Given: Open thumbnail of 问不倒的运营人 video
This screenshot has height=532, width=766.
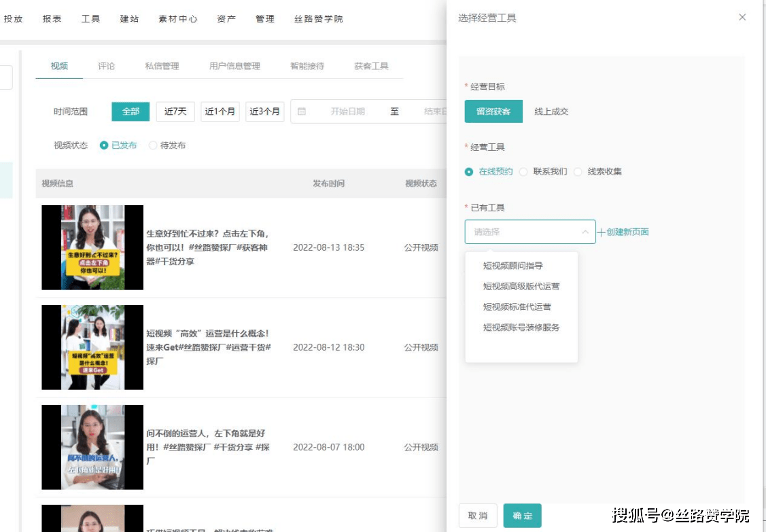Looking at the screenshot, I should [x=92, y=447].
